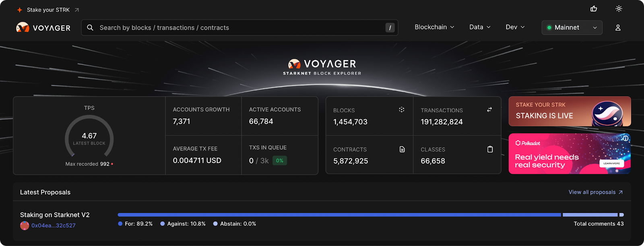Click Total comments 43 text

[599, 224]
